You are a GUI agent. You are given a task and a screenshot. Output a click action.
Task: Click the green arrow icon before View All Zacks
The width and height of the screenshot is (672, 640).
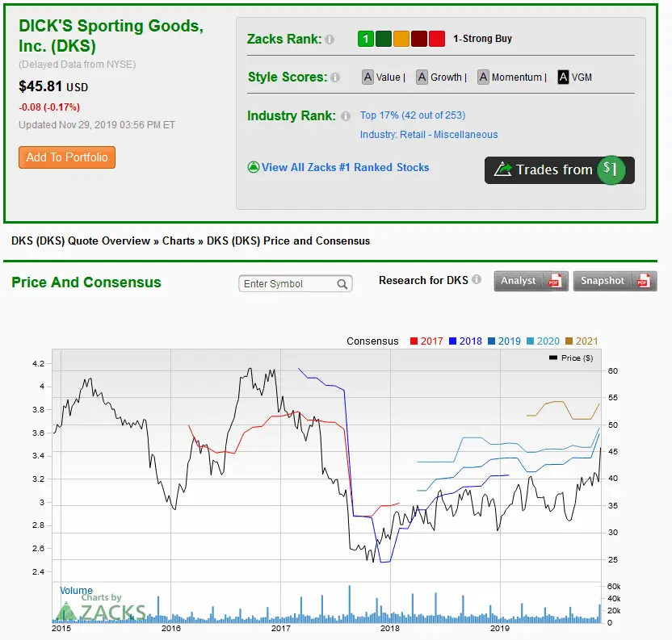254,167
